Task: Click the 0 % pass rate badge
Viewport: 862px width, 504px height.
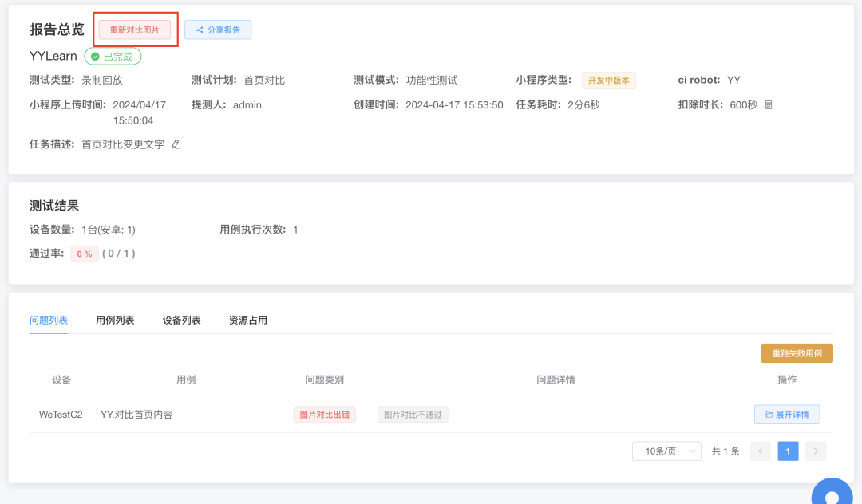Action: [x=85, y=254]
